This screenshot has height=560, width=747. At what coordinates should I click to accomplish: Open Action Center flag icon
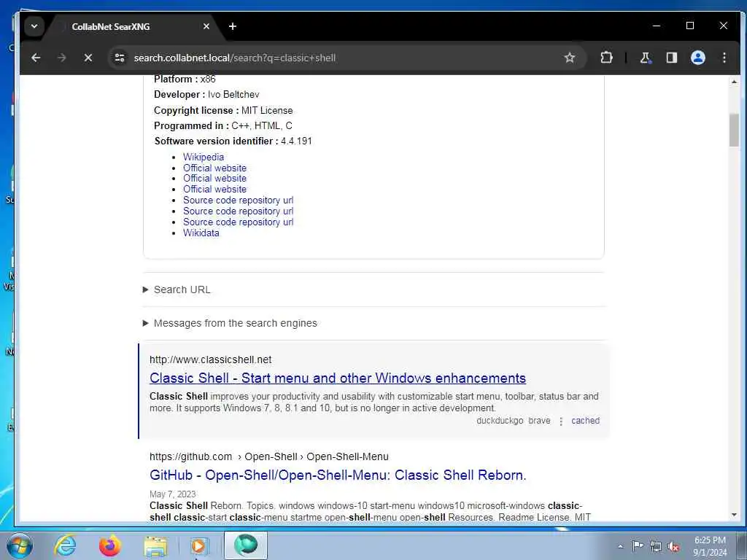click(x=638, y=546)
